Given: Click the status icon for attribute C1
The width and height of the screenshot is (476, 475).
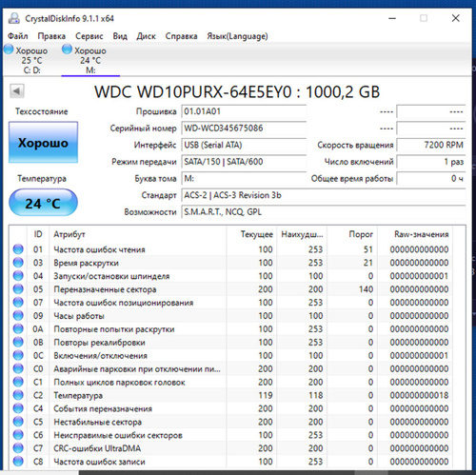Looking at the screenshot, I should click(18, 382).
